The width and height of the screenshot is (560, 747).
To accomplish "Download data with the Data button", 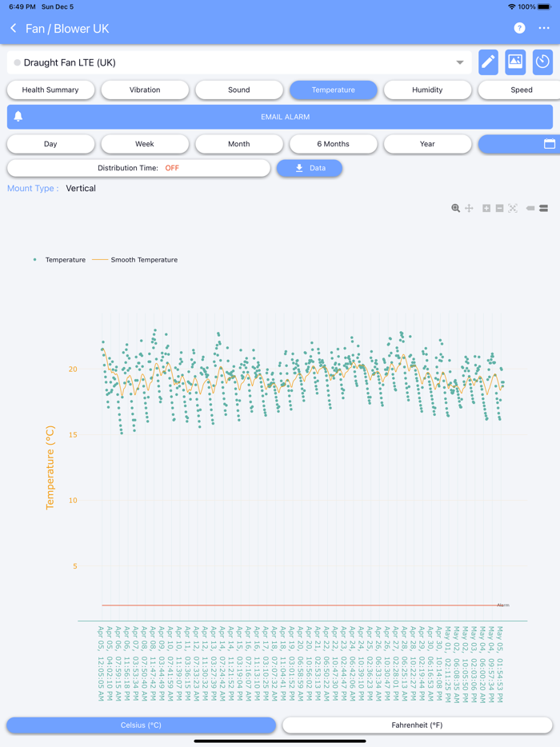I will tap(310, 168).
